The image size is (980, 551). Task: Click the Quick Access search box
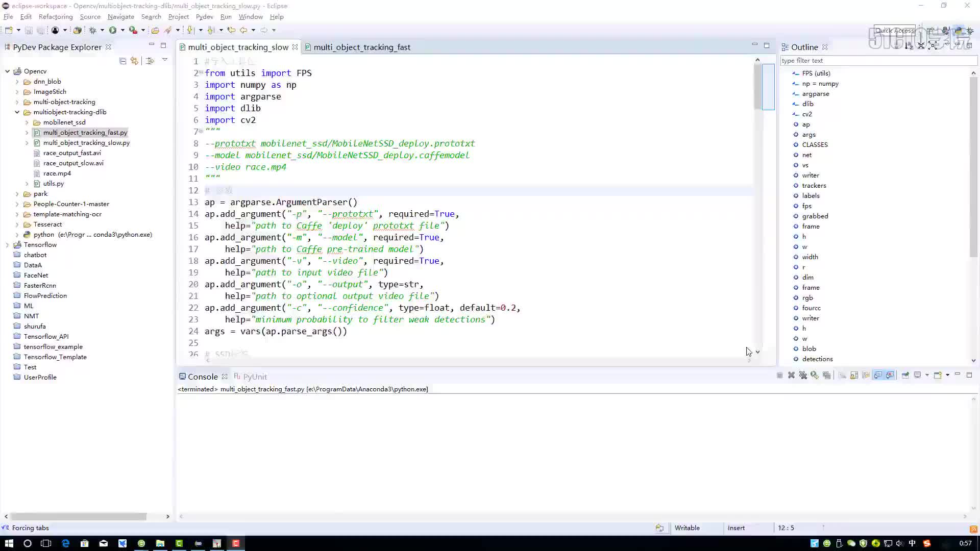tap(894, 31)
